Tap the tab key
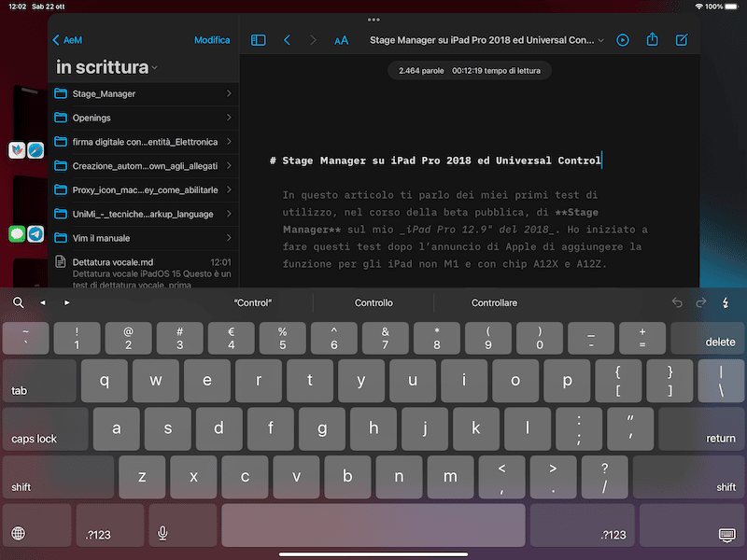 pyautogui.click(x=39, y=381)
